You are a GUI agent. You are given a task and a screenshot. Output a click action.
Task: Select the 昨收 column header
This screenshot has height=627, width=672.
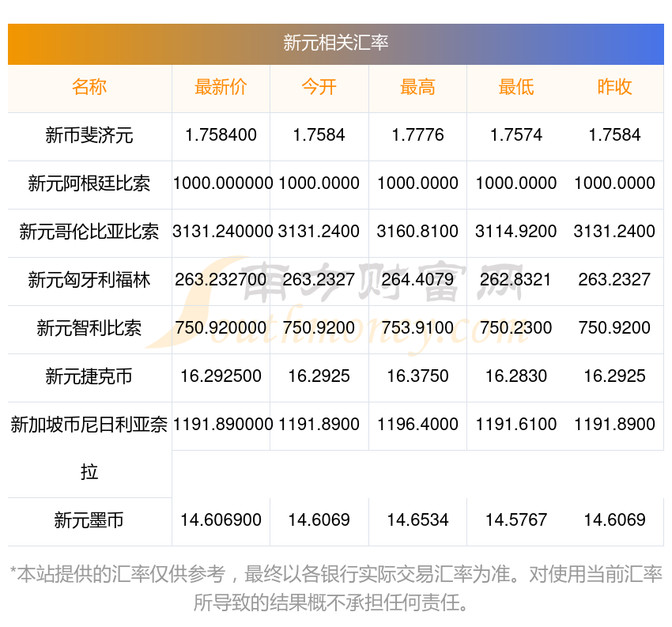(x=614, y=87)
